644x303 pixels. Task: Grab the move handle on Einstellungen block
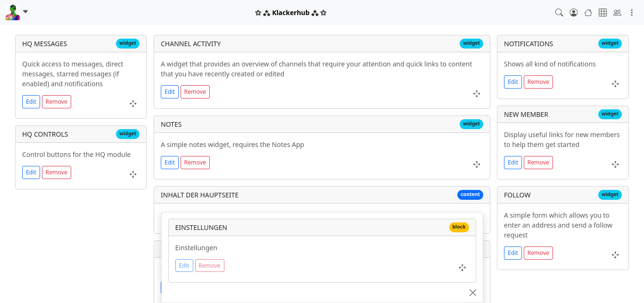coord(462,268)
